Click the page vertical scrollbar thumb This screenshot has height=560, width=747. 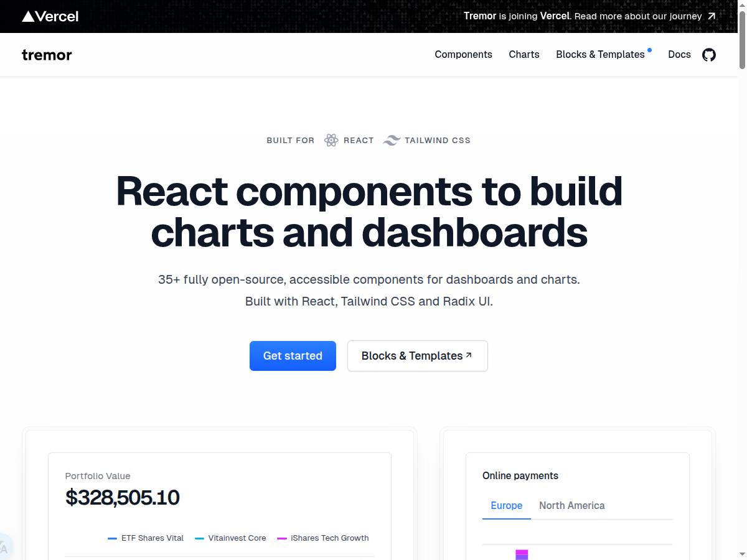tap(742, 37)
